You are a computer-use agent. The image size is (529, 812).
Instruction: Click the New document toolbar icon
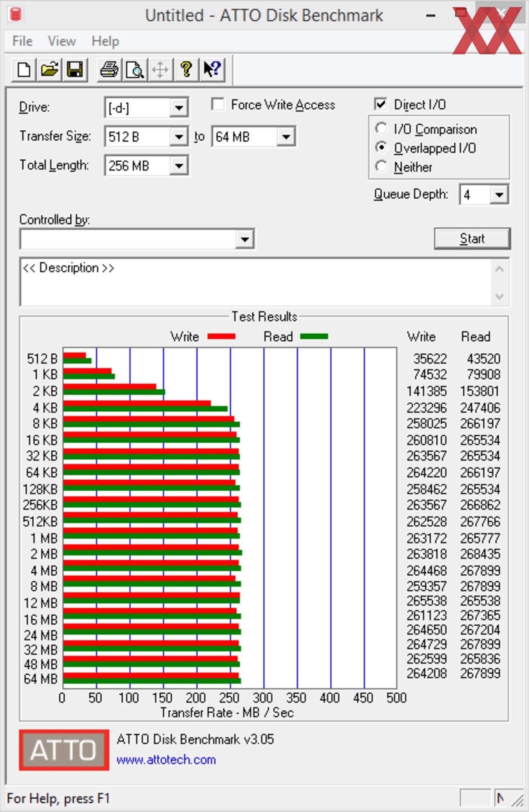24,70
